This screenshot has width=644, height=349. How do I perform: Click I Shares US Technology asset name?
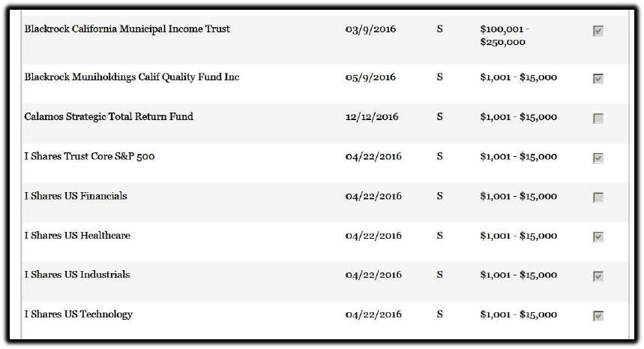(79, 314)
